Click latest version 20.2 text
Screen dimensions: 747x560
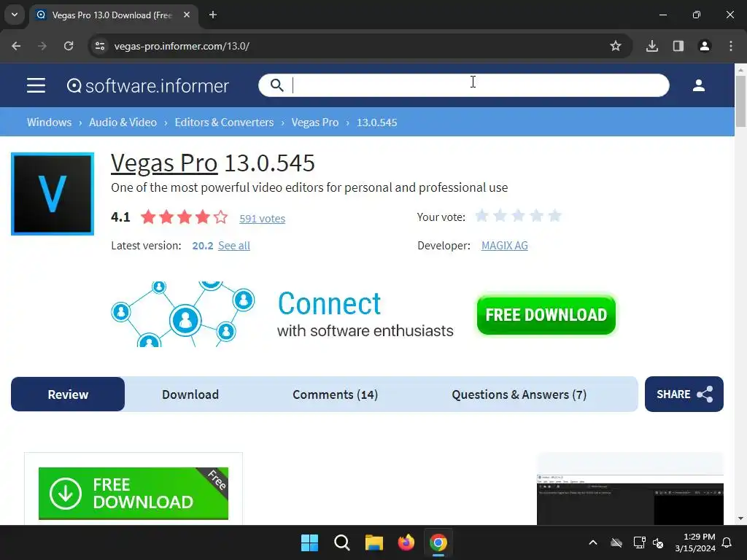click(203, 246)
